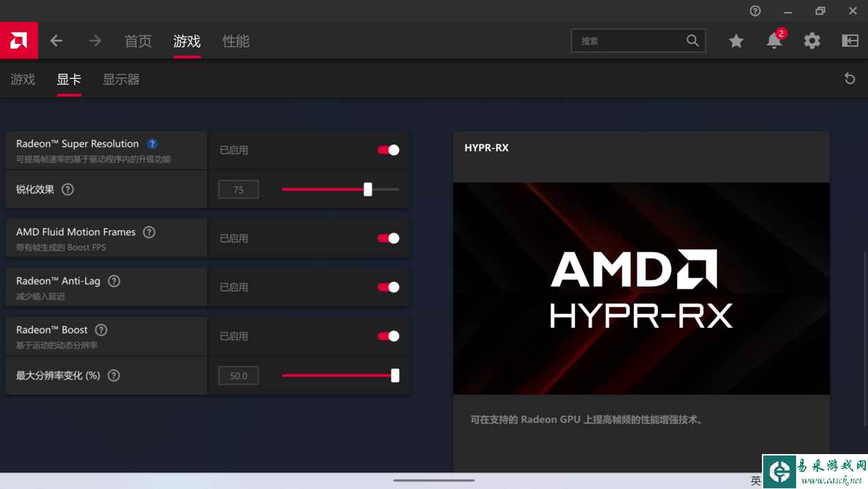Click the AMD HYPR-RX banner image
This screenshot has width=868, height=489.
pos(641,288)
